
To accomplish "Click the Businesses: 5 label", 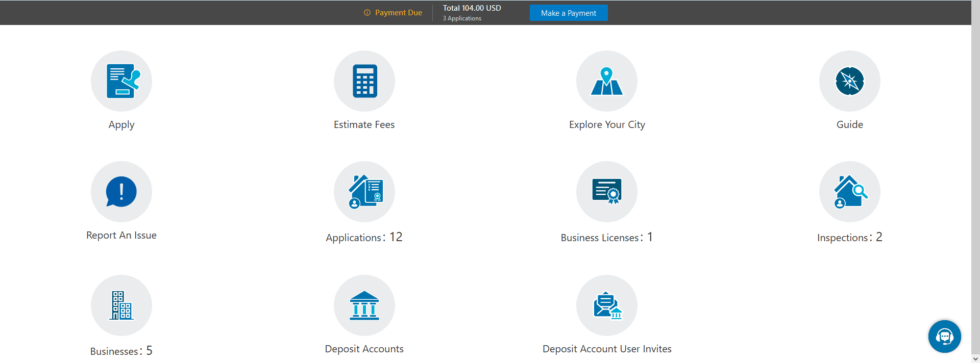I will click(121, 351).
